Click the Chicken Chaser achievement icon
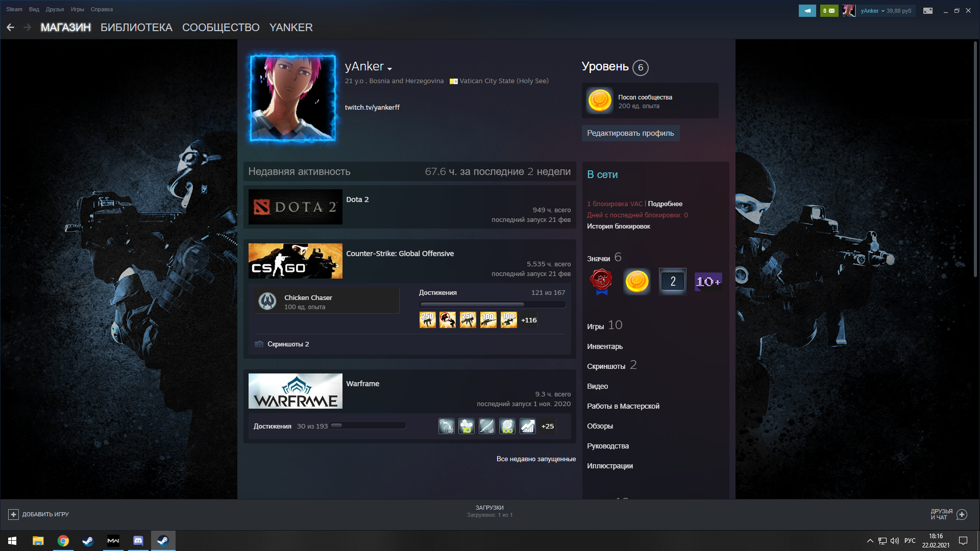This screenshot has width=980, height=551. pos(267,302)
